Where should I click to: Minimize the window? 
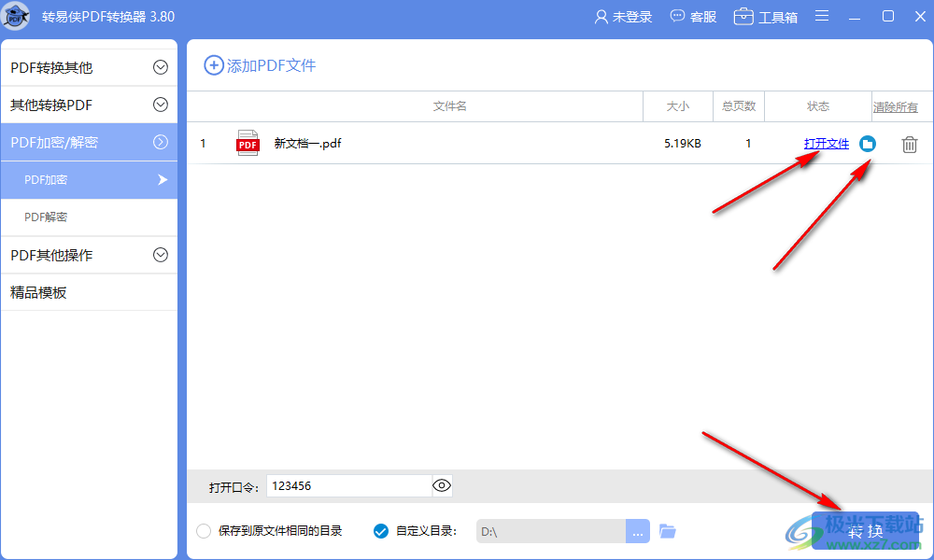coord(855,17)
